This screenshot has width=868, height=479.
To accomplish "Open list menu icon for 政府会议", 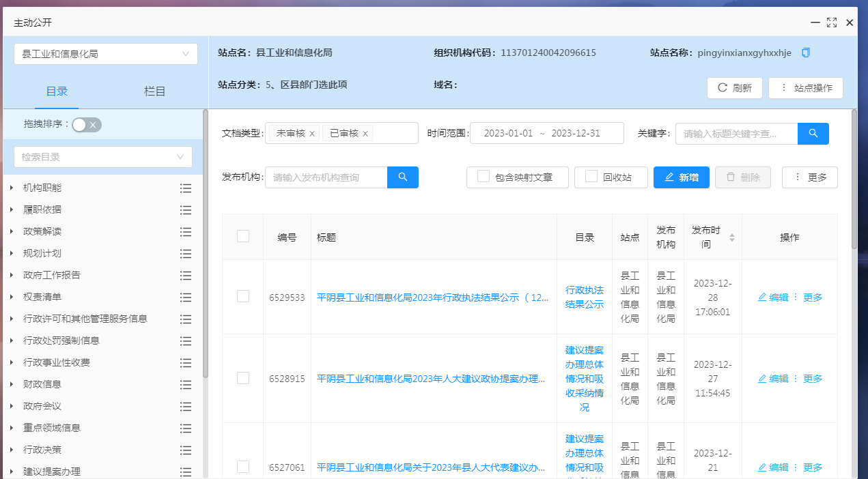I will tap(186, 407).
